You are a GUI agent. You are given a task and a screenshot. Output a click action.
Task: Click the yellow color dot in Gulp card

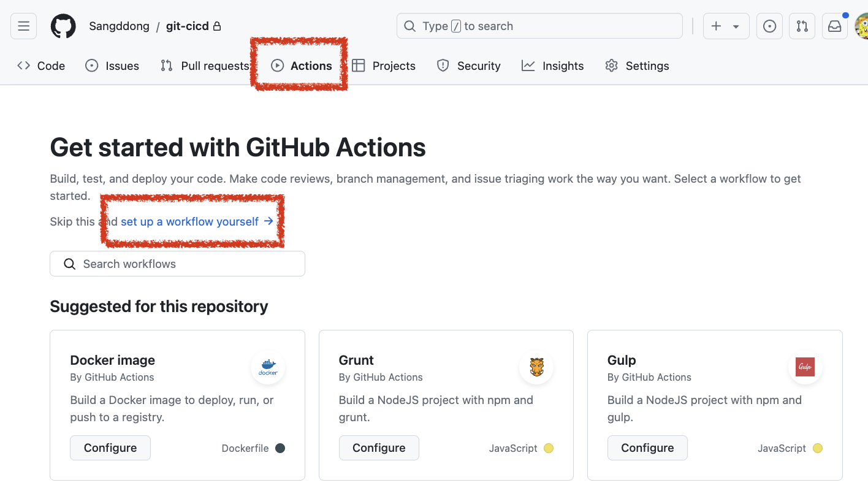[x=817, y=448]
